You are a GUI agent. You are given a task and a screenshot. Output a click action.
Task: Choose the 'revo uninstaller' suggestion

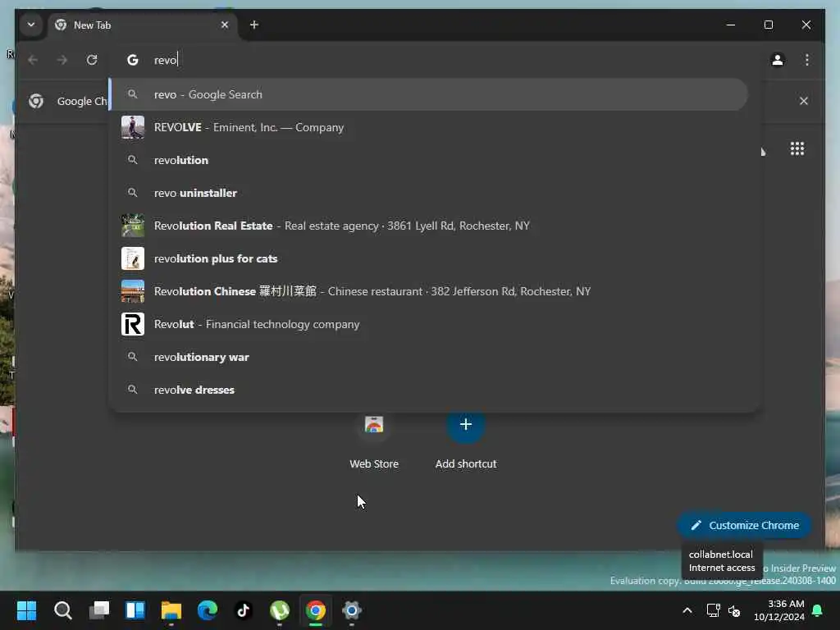pos(428,193)
